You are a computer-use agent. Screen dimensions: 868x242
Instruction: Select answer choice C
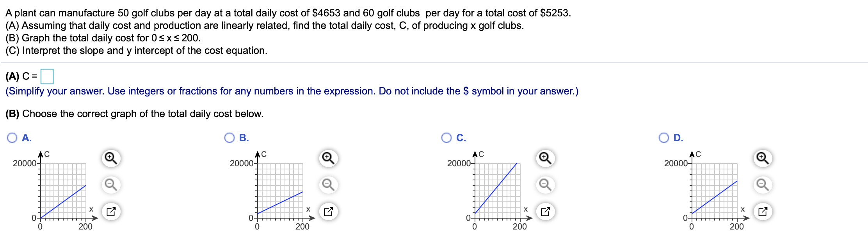(447, 137)
